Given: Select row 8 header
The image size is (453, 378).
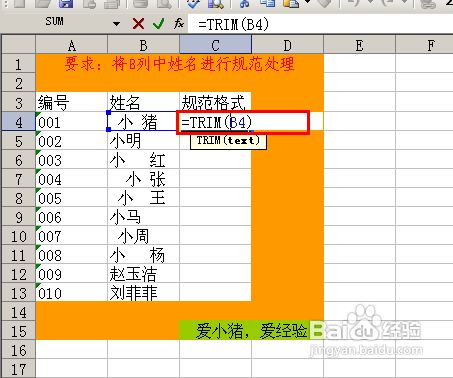Looking at the screenshot, I should point(19,197).
